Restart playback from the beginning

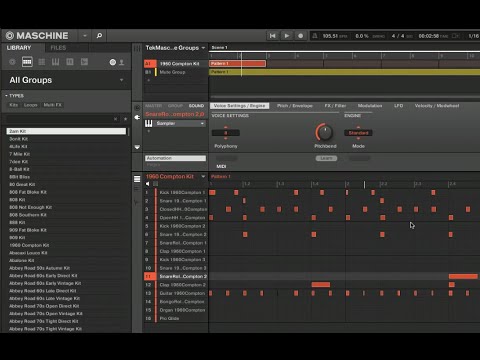[272, 36]
